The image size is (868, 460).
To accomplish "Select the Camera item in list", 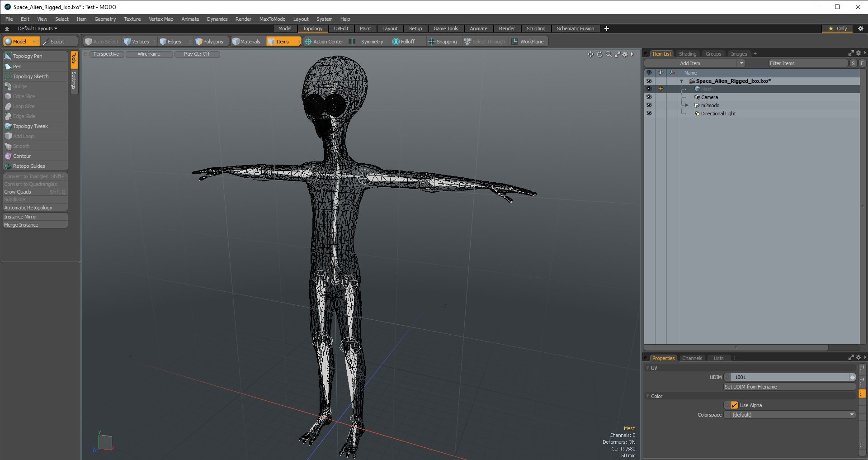I will [x=709, y=97].
